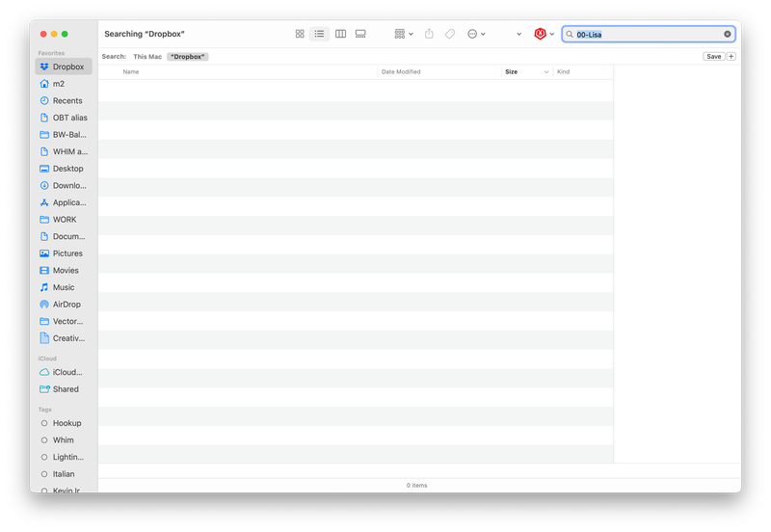
Task: Open Recents in the sidebar
Action: (64, 101)
